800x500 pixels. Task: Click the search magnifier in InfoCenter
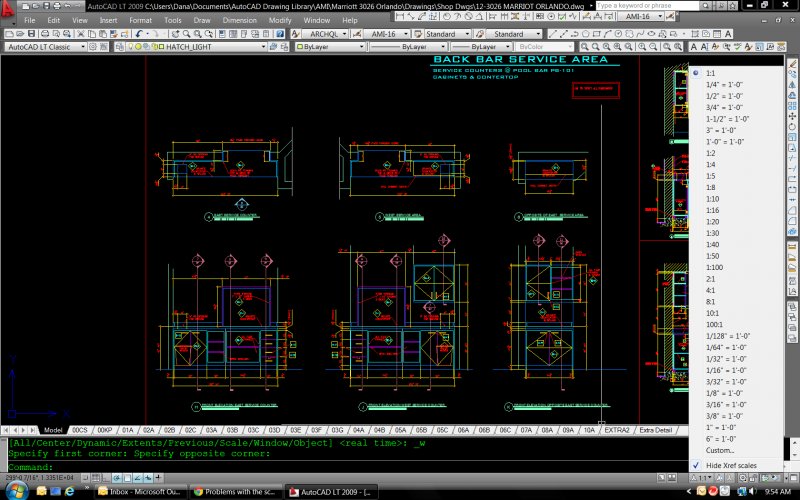[705, 6]
